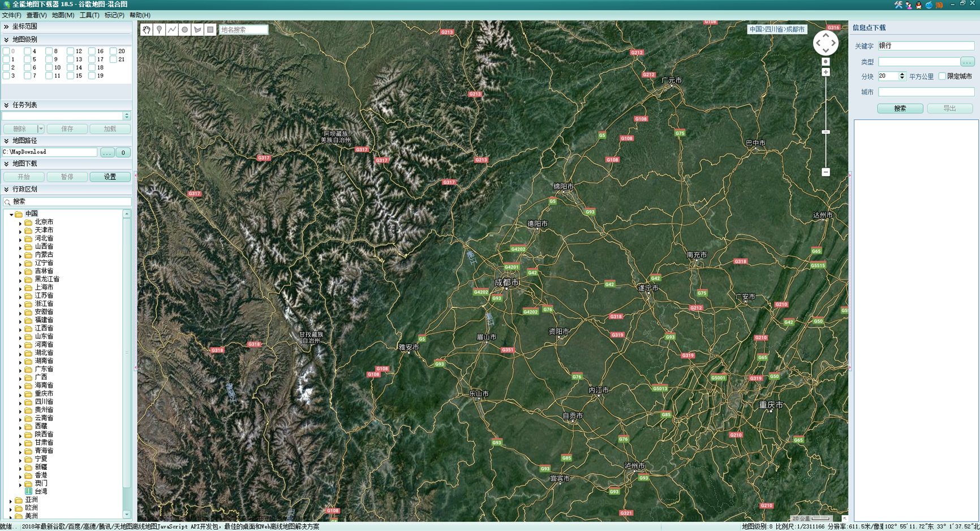Click the 设置 button
Screen dimensions: 980x531
pos(110,177)
